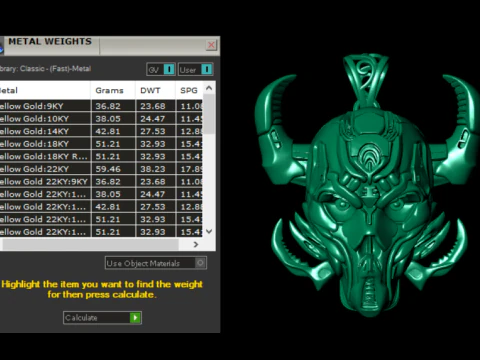Viewport: 480px width, 360px height.
Task: Sort by the SPG column header
Action: pyautogui.click(x=189, y=90)
